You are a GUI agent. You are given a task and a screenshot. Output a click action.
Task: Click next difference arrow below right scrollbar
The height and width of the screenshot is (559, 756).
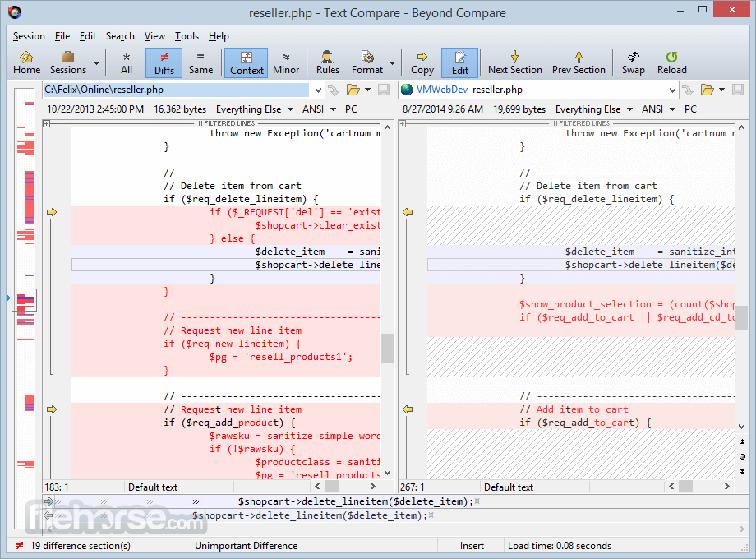(x=742, y=472)
